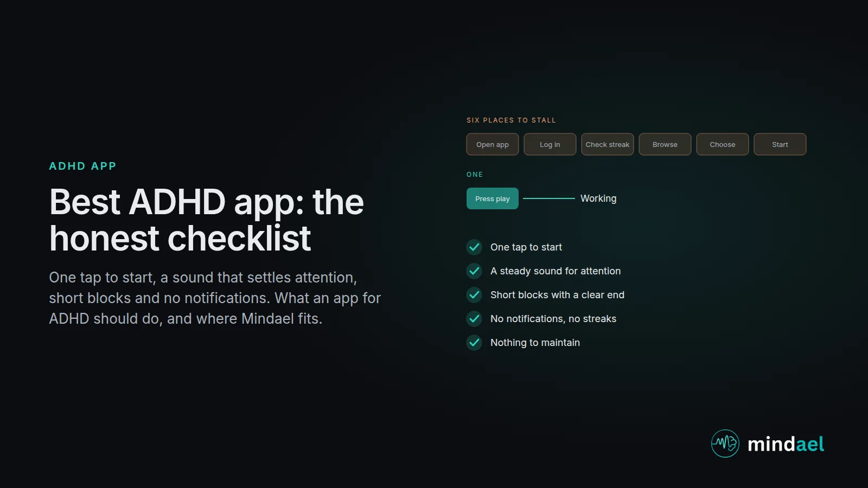
Task: Click the Best ADHD app headline
Action: [207, 220]
